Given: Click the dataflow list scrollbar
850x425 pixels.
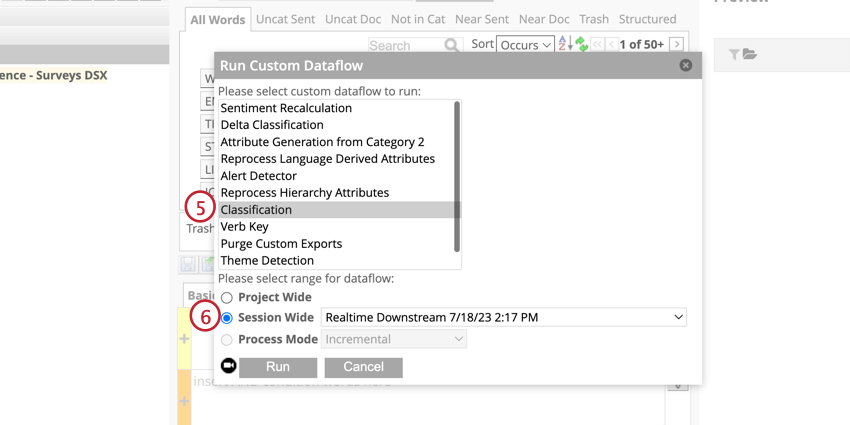Looking at the screenshot, I should (x=457, y=177).
